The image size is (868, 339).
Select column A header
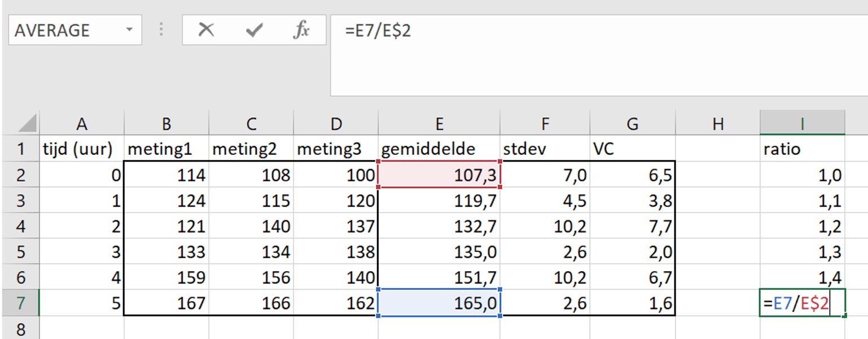pos(81,124)
